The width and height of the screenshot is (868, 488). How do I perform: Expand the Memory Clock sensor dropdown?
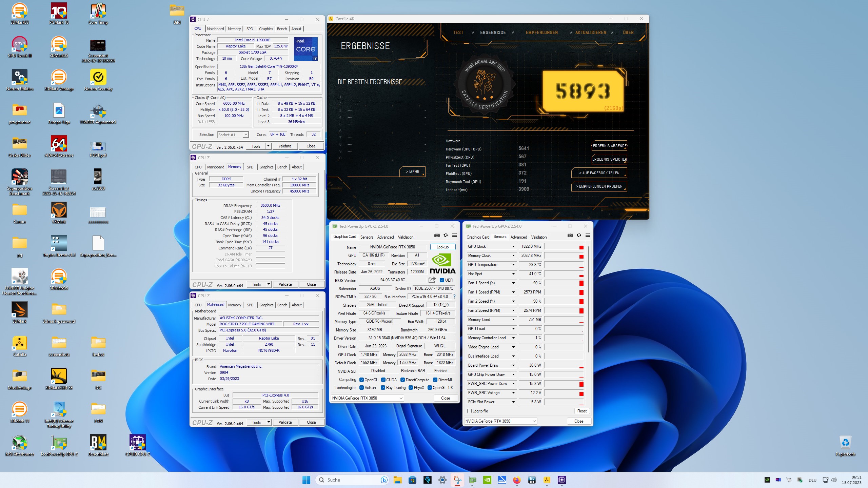pyautogui.click(x=513, y=256)
